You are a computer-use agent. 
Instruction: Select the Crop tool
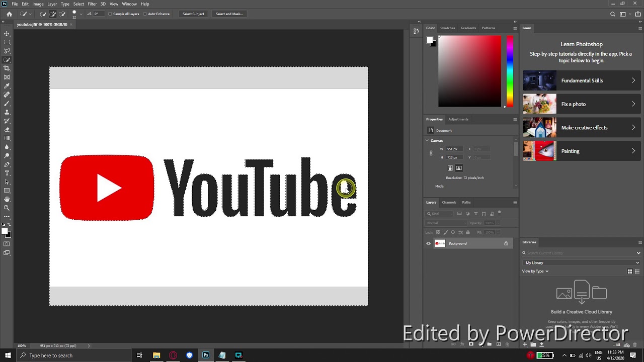click(7, 68)
